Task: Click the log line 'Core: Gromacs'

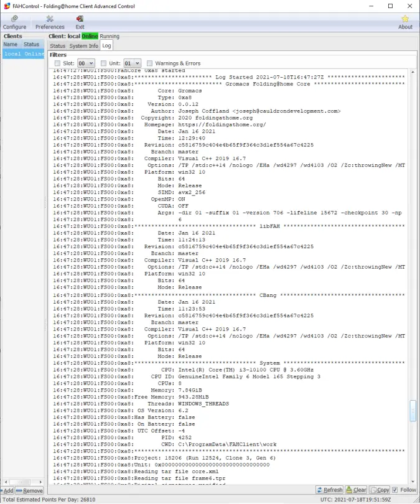Action: 128,91
